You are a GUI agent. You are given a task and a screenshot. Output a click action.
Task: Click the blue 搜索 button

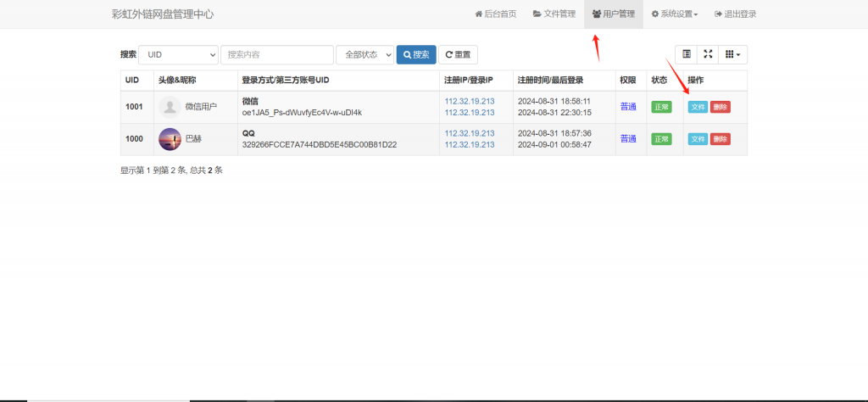(416, 55)
